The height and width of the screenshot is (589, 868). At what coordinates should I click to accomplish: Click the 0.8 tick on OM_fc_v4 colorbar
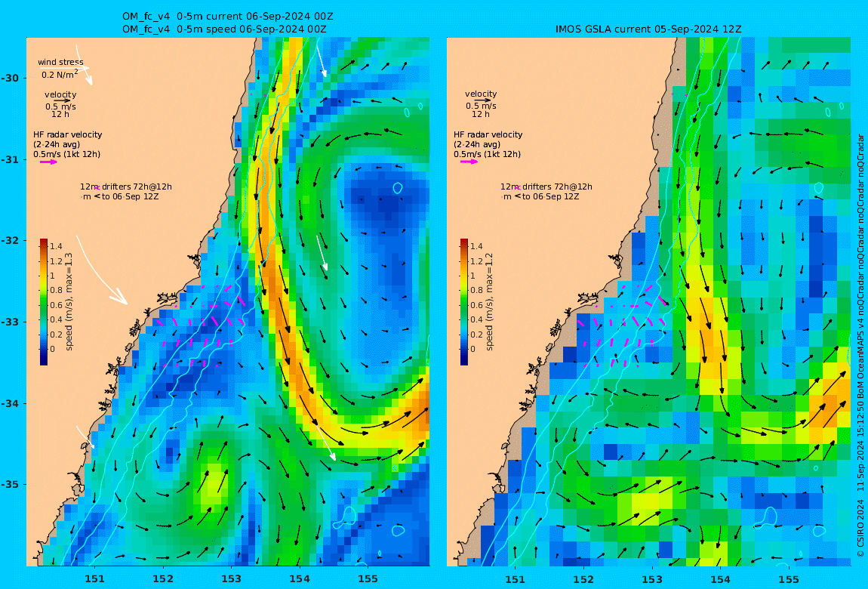point(56,290)
